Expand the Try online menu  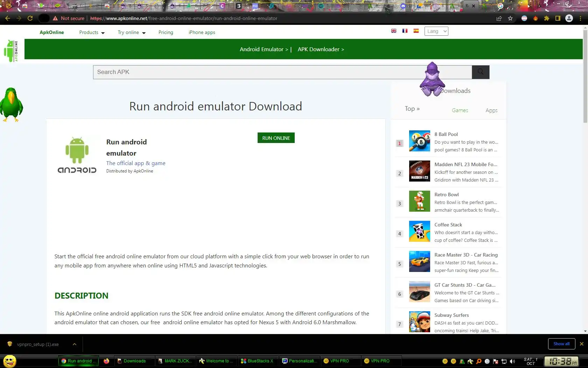pyautogui.click(x=132, y=32)
